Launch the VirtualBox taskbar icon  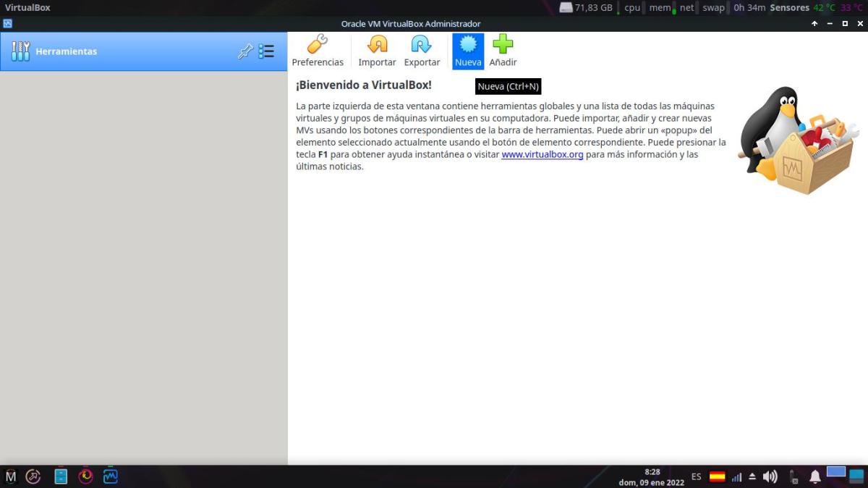[111, 476]
